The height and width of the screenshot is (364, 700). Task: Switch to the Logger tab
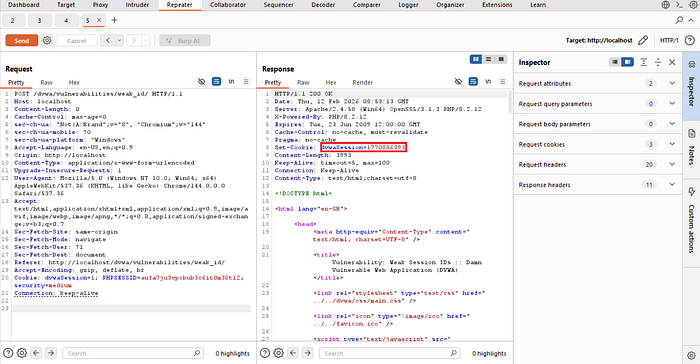pos(408,5)
